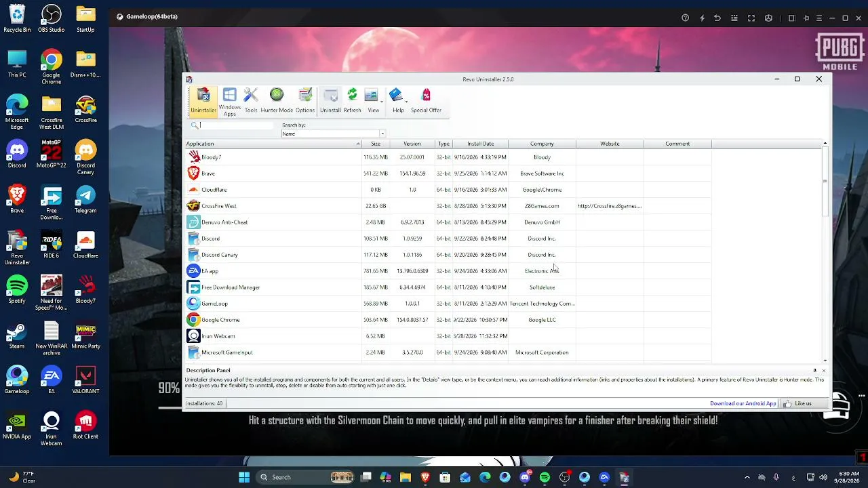Open Riot Client desktop shortcut
868x488 pixels.
[x=85, y=426]
